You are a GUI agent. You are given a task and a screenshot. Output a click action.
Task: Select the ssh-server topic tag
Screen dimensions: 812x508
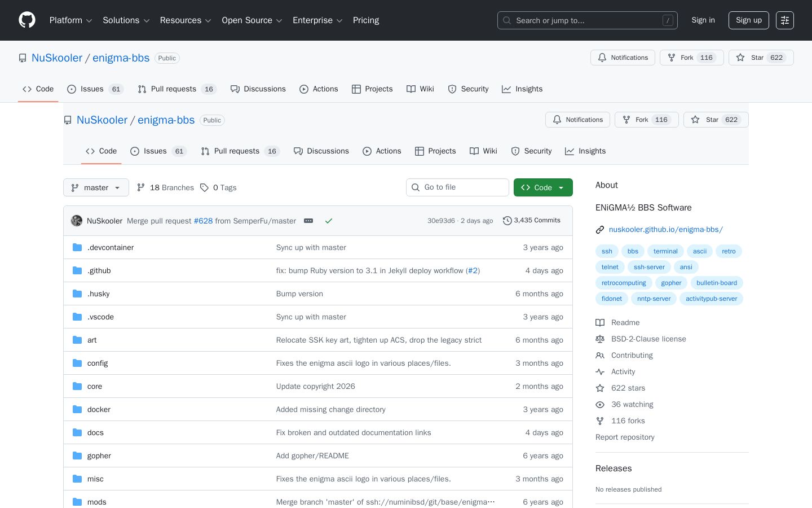(649, 267)
